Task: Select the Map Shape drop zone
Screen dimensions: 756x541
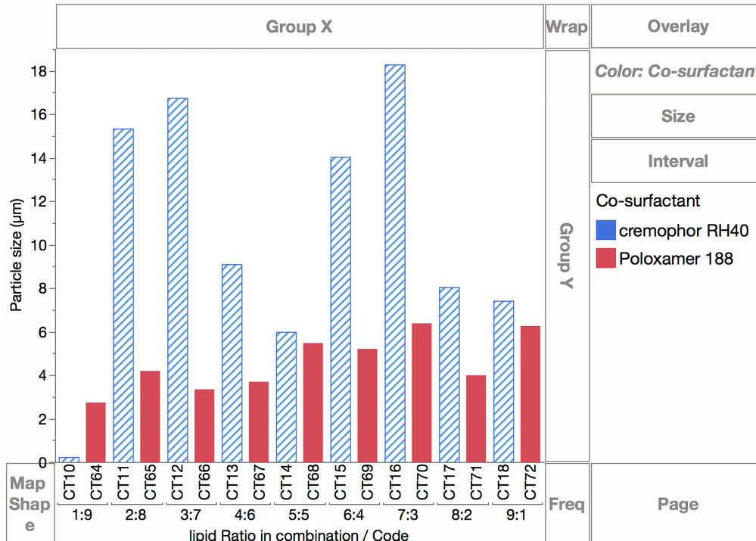Action: [30, 502]
